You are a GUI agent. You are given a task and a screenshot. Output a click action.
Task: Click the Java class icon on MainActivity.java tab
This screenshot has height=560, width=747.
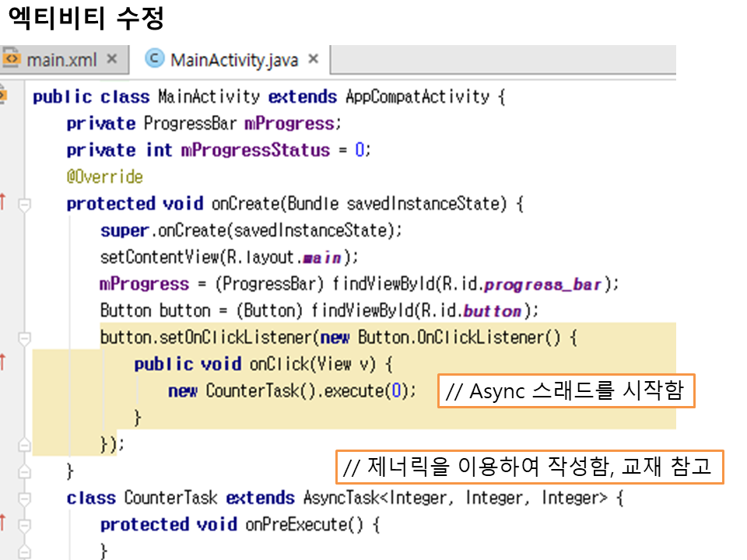click(156, 59)
